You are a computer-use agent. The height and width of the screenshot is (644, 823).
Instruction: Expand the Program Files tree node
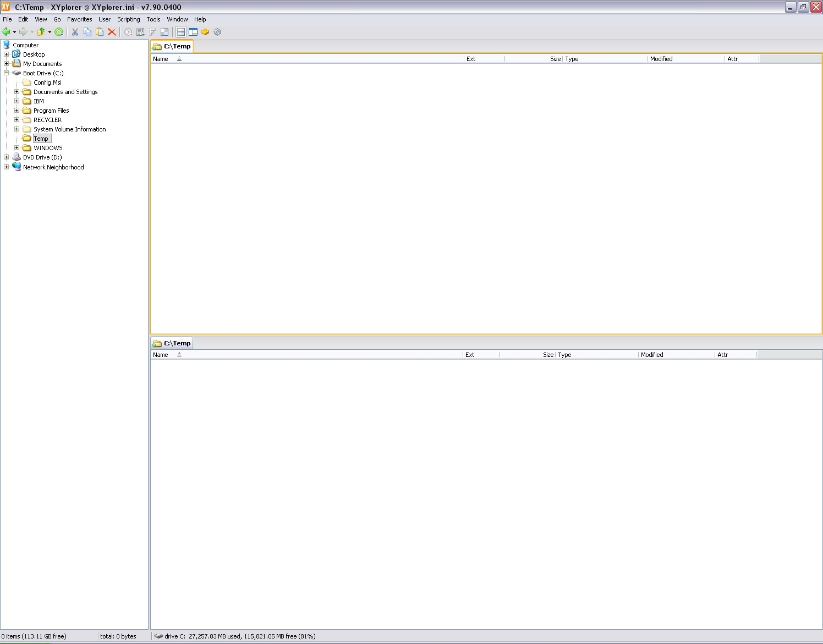(x=17, y=111)
